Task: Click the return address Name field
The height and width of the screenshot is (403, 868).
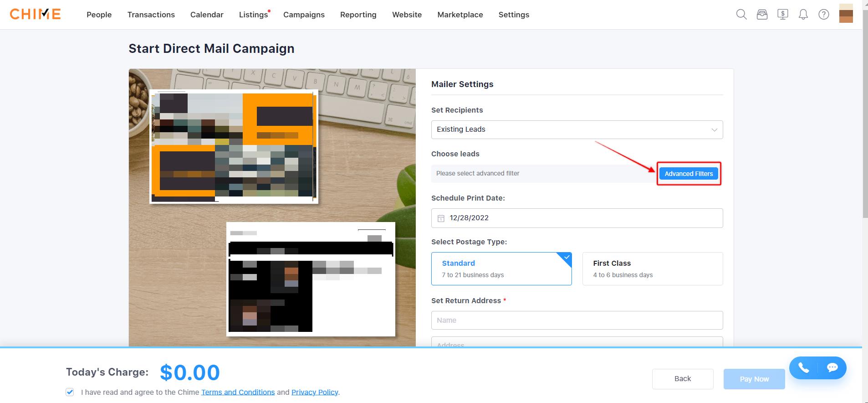Action: tap(577, 320)
